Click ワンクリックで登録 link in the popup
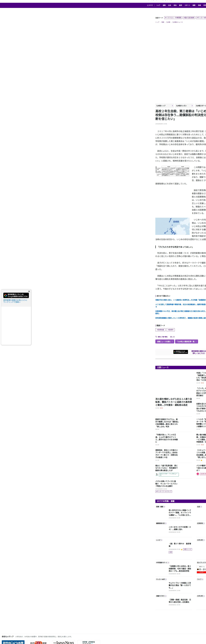This screenshot has height=644, width=206. coord(12,302)
